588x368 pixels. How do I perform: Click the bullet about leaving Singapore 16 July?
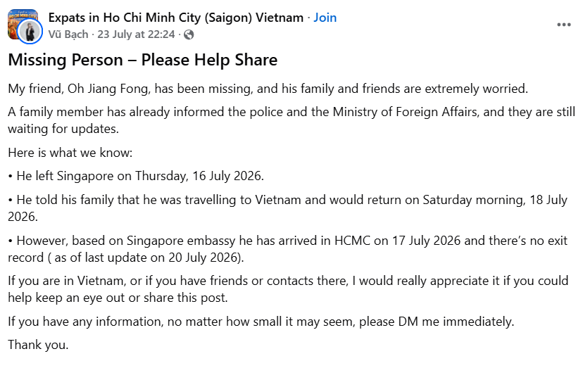136,176
